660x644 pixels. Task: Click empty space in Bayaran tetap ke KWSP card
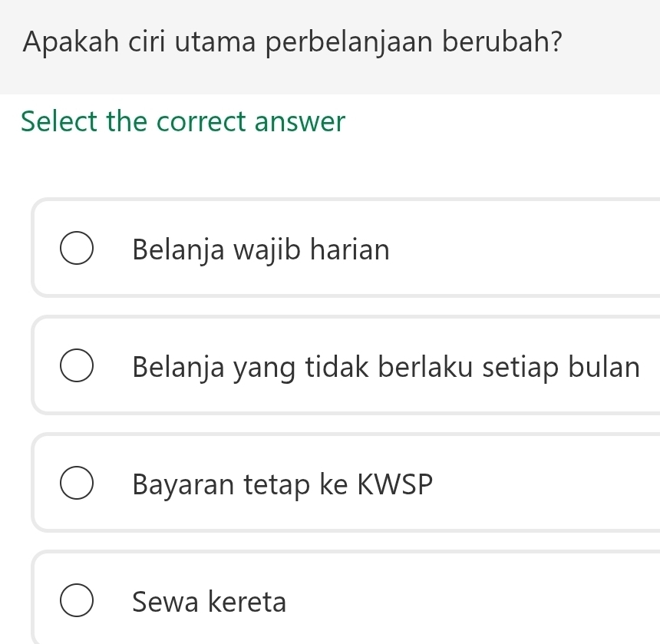pyautogui.click(x=545, y=485)
